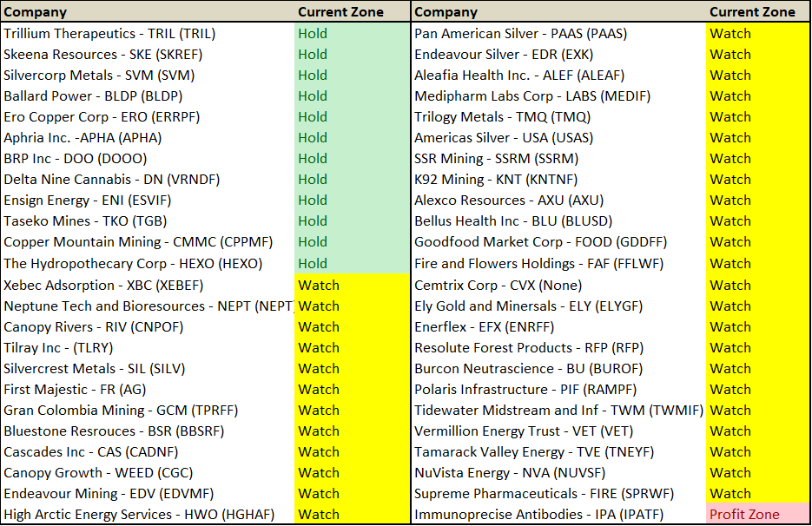Click Endeavour Silver - EDR (EXK) cell
812x526 pixels.
coord(558,55)
